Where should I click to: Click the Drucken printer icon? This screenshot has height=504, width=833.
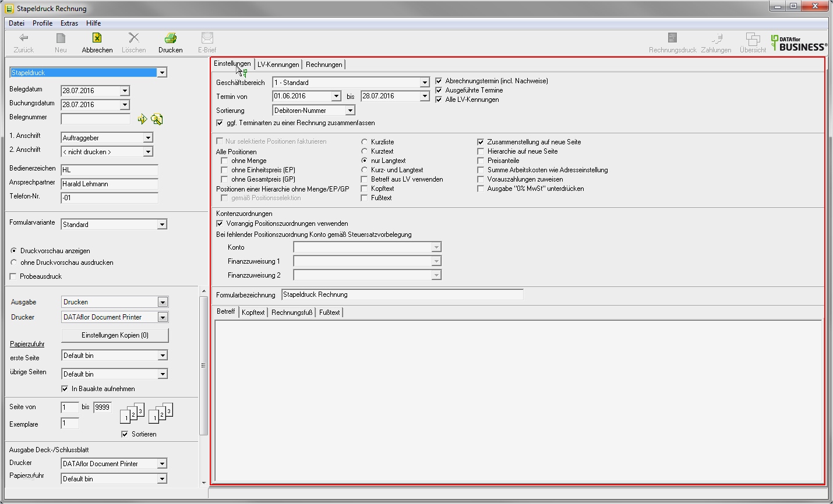pos(170,38)
